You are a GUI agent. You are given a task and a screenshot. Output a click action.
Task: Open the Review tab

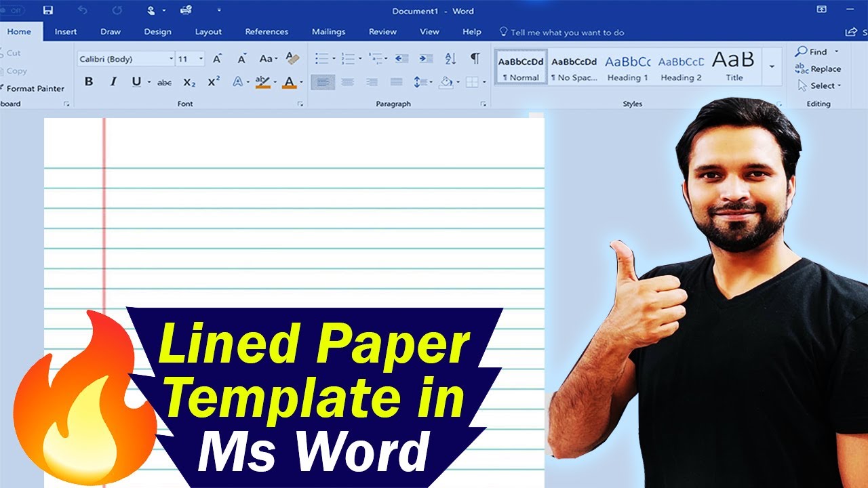(x=383, y=32)
